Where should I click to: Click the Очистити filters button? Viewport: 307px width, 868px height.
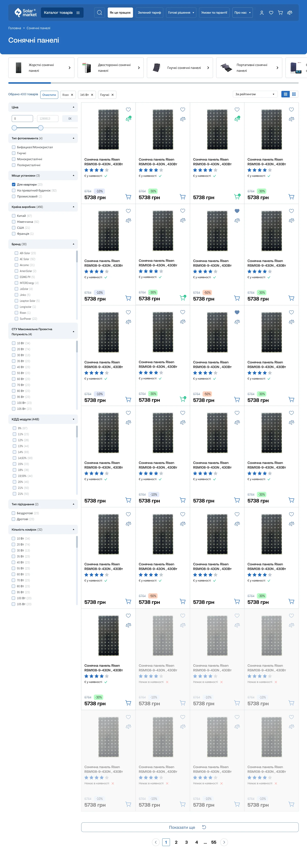[49, 95]
